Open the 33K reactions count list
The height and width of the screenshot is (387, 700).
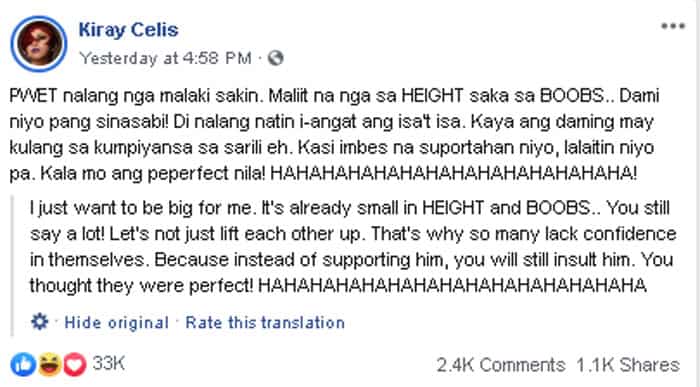[x=108, y=363]
